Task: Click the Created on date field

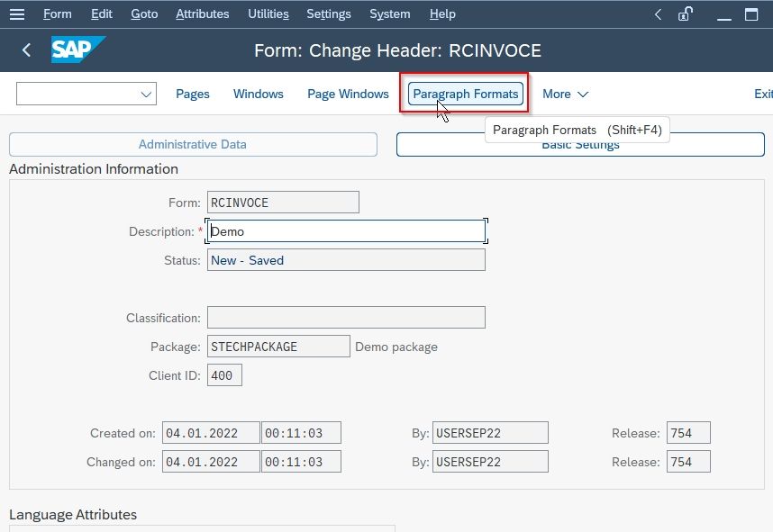Action: [x=211, y=433]
